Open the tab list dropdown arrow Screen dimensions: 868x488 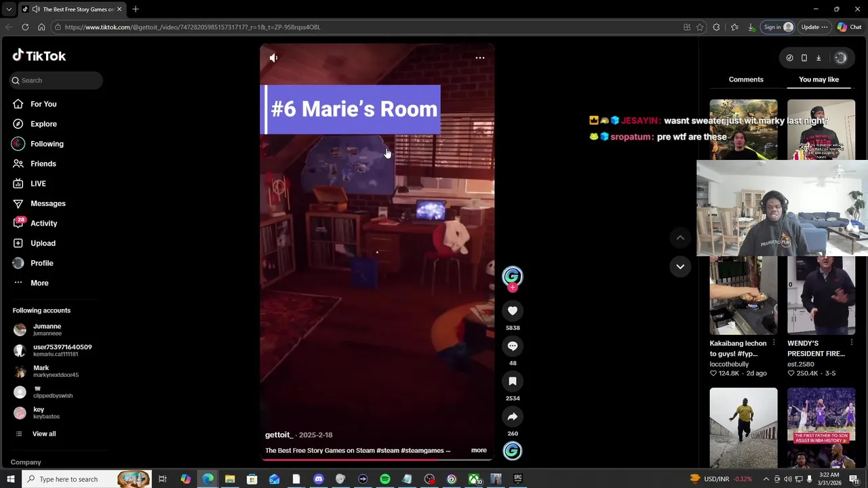click(9, 9)
